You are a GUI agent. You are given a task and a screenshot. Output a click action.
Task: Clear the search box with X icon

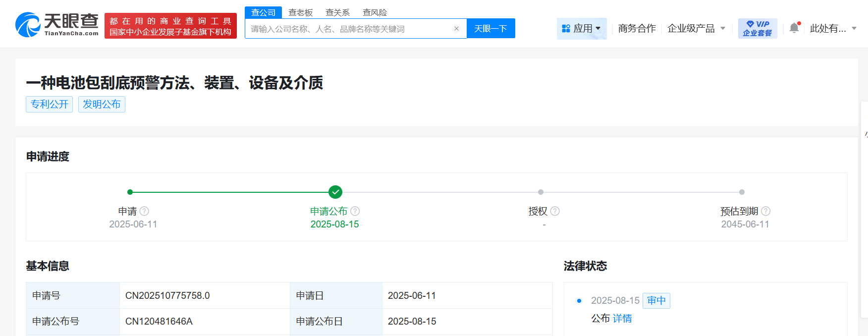point(456,29)
